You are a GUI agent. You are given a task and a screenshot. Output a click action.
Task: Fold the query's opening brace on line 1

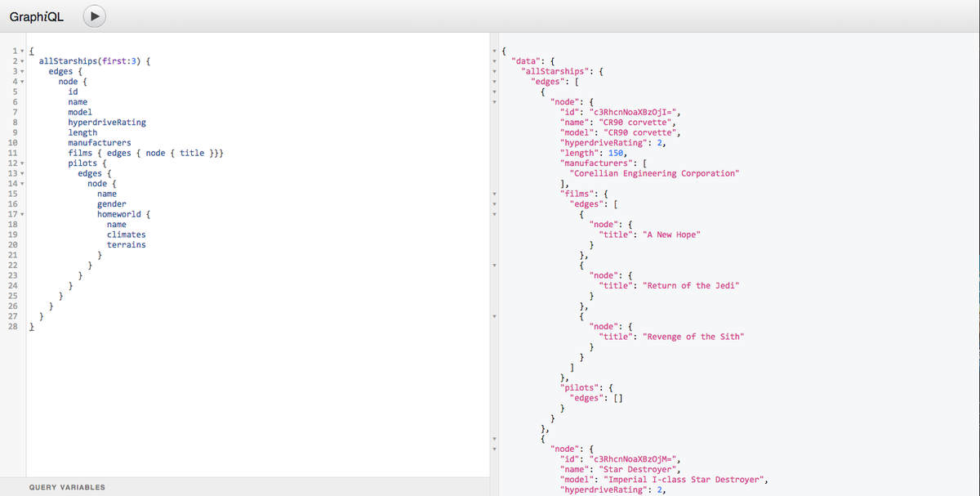coord(21,51)
